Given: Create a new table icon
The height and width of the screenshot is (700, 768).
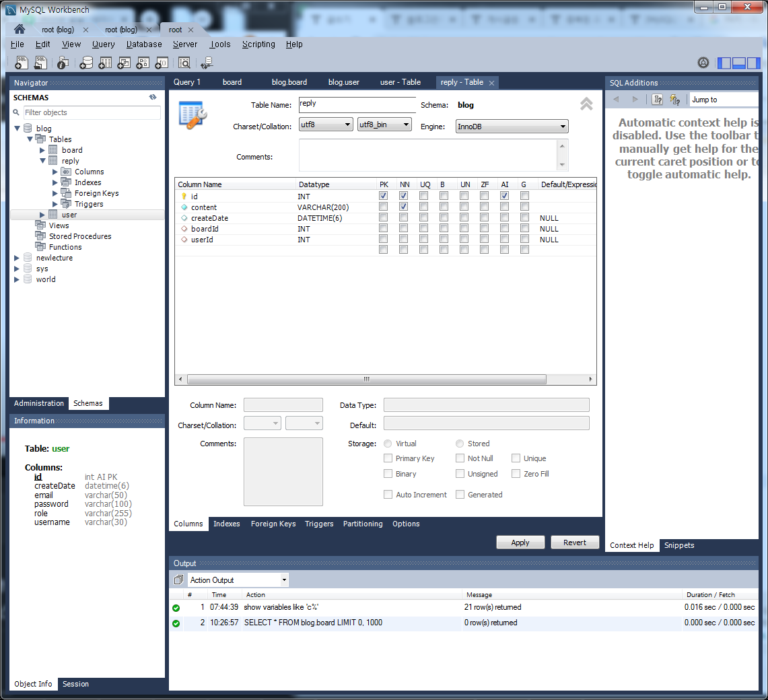Looking at the screenshot, I should pos(105,63).
